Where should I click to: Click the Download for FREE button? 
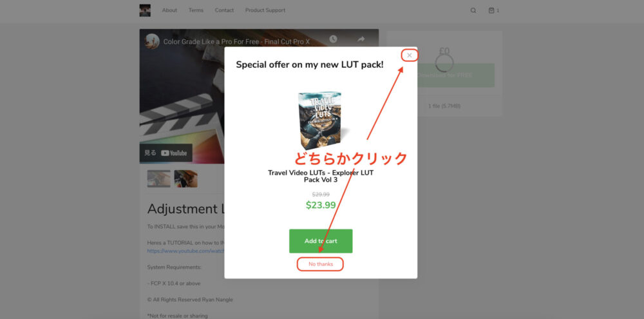(444, 75)
